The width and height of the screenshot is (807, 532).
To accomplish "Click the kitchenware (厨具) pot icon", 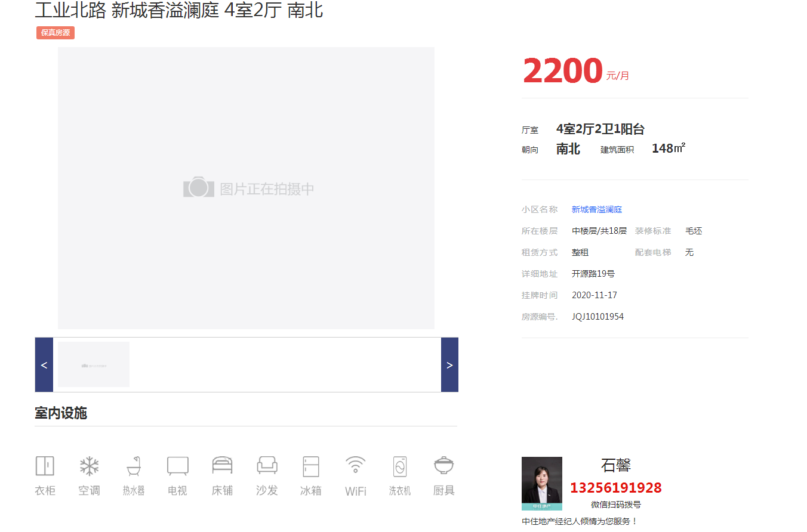I will pyautogui.click(x=443, y=465).
